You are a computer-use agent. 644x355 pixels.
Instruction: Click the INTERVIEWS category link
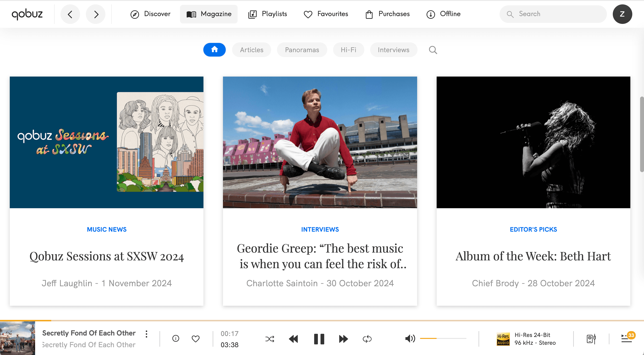click(x=320, y=229)
